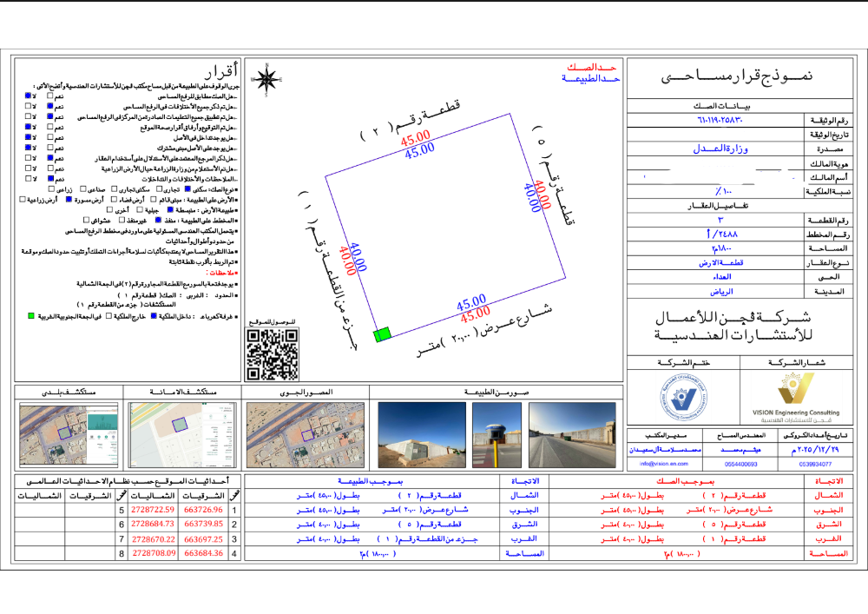
Task: Open the مستكشف بلدي map thumbnail
Action: click(69, 434)
